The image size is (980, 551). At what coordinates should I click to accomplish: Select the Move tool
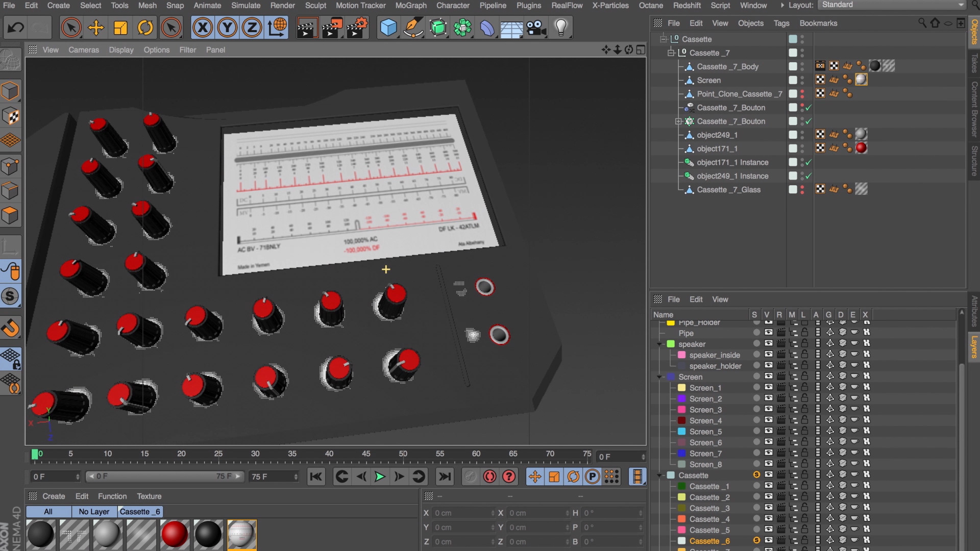pos(95,28)
